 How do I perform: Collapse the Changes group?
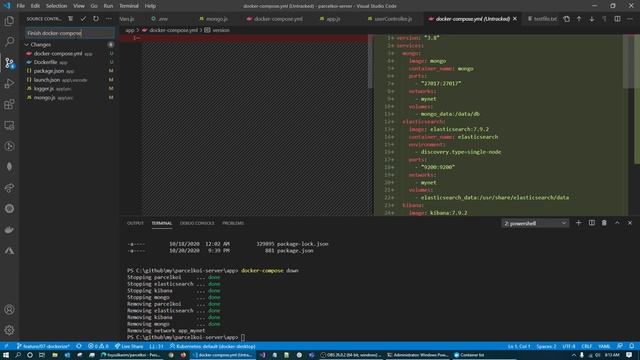click(27, 44)
